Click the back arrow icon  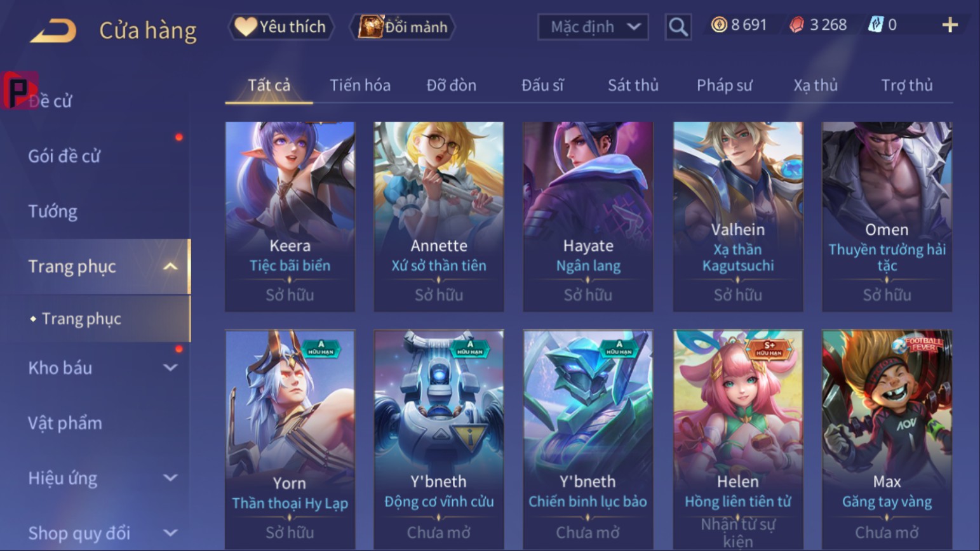[x=53, y=30]
